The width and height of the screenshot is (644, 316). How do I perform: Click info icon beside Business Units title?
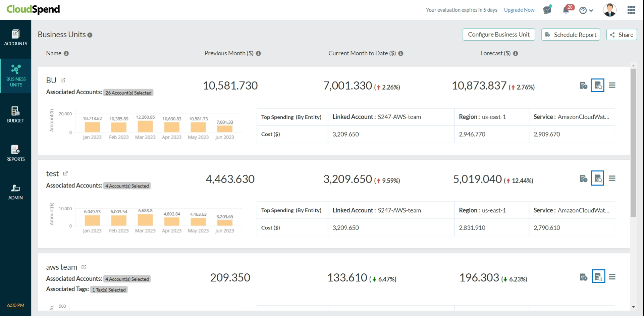coord(90,35)
